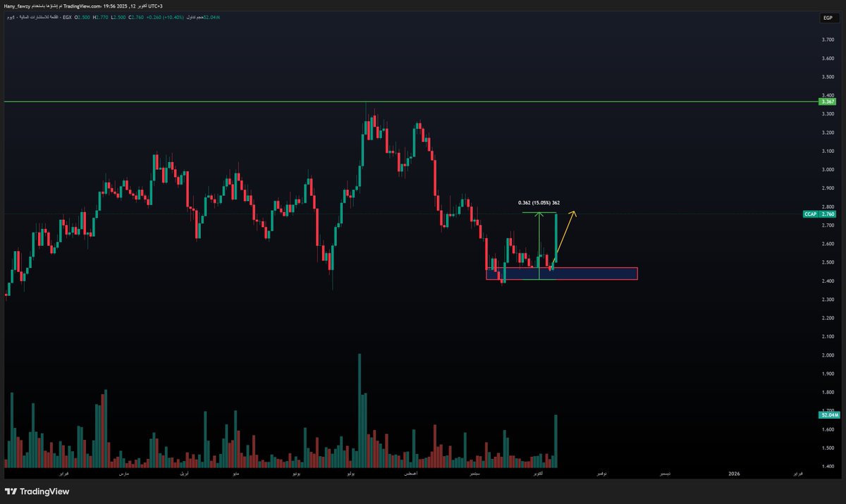The height and width of the screenshot is (504, 846).
Task: Click the ديسمبر month label on the time axis
Action: pos(665,474)
